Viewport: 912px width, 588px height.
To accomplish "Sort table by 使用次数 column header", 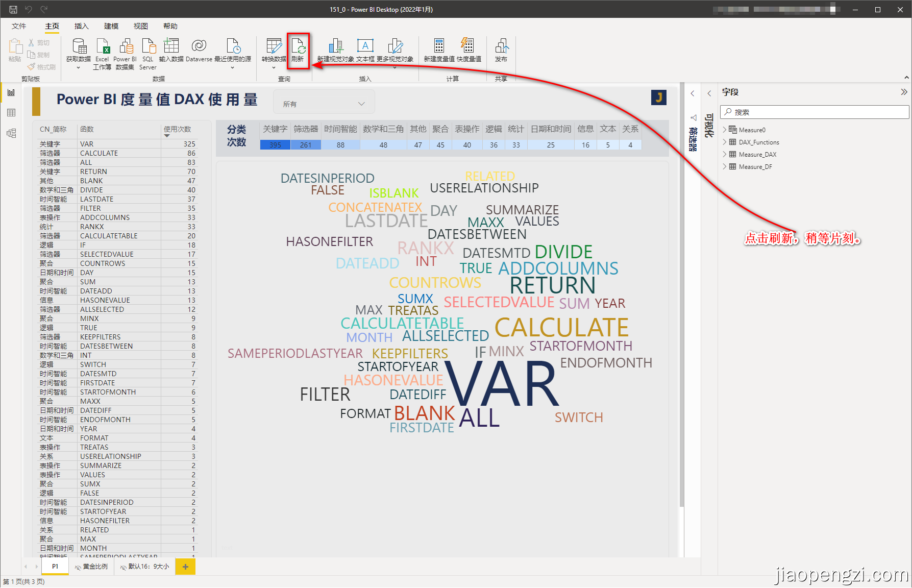I will point(177,129).
